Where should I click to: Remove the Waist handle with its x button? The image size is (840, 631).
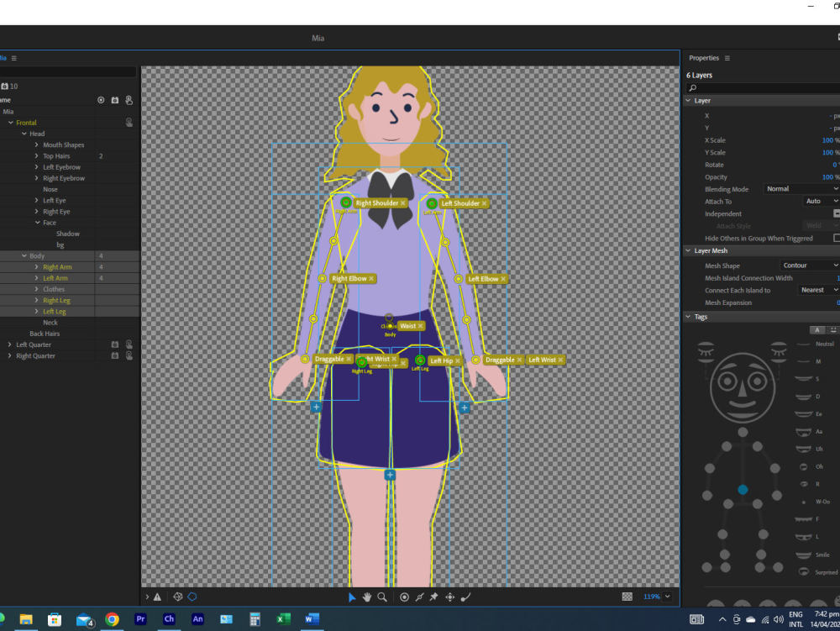coord(421,326)
